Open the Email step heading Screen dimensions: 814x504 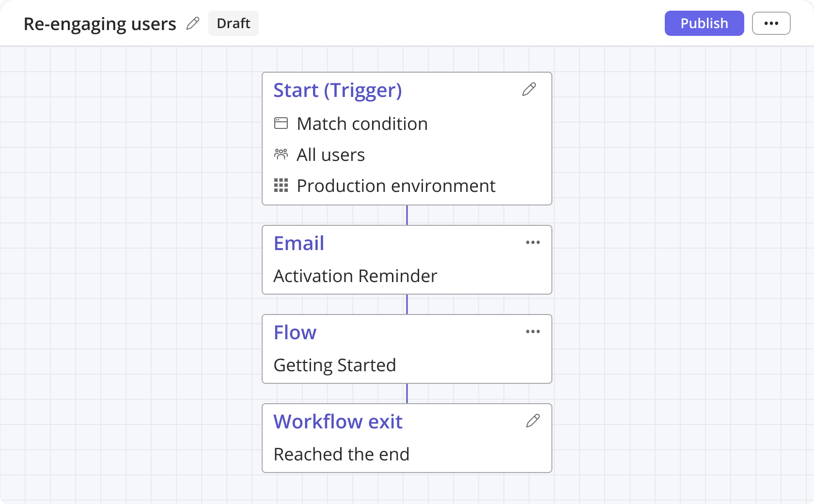point(298,243)
